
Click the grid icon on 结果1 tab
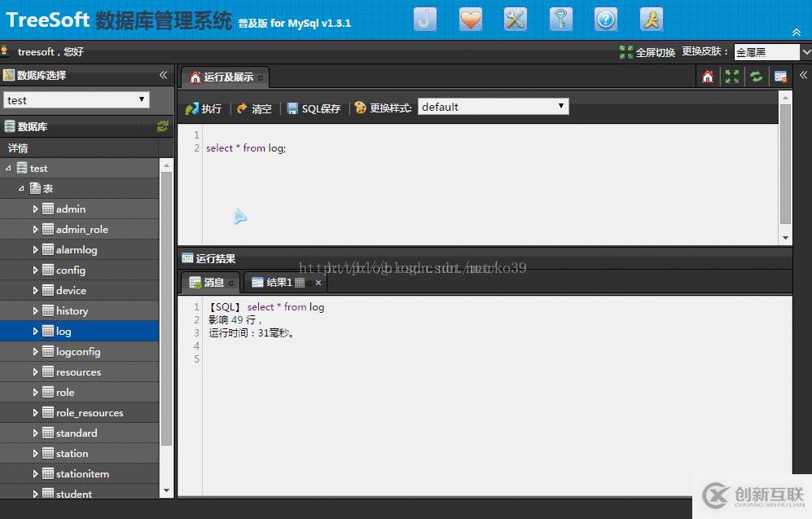(300, 283)
